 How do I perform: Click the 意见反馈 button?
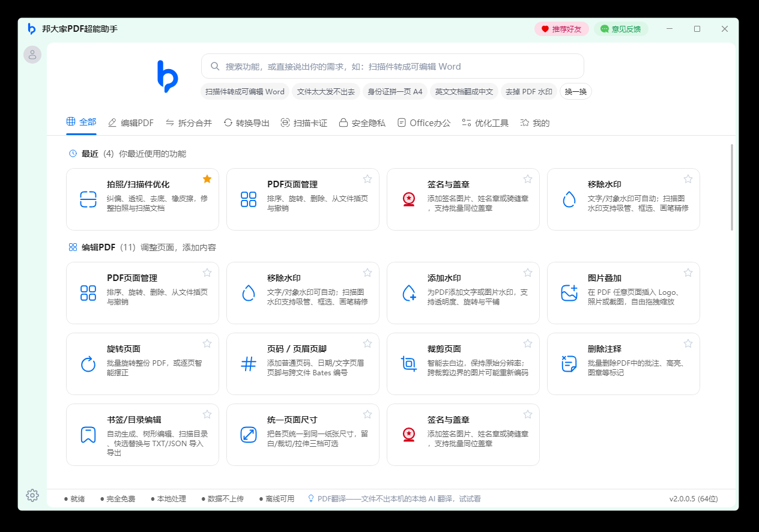coord(621,29)
